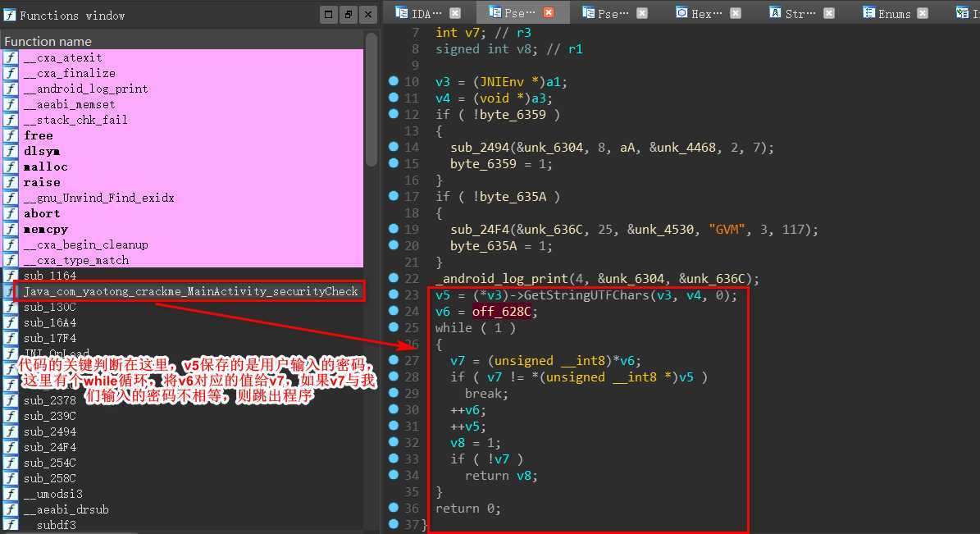This screenshot has width=980, height=534.
Task: Toggle breakpoint dot on line 34
Action: point(393,475)
